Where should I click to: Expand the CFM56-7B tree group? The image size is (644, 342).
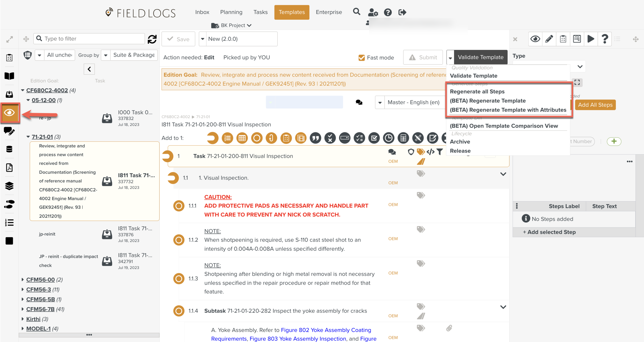click(x=23, y=309)
